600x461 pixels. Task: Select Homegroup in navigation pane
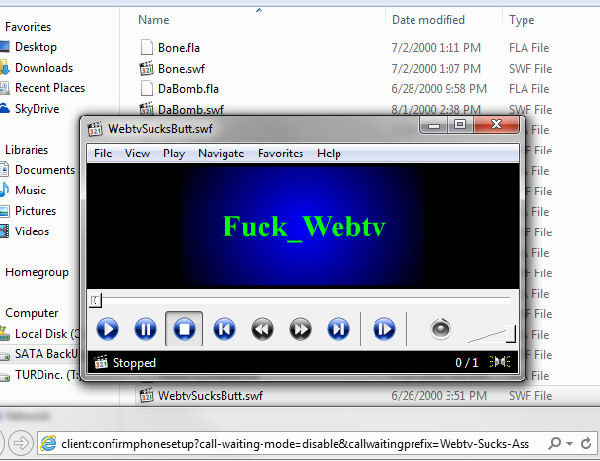(37, 272)
